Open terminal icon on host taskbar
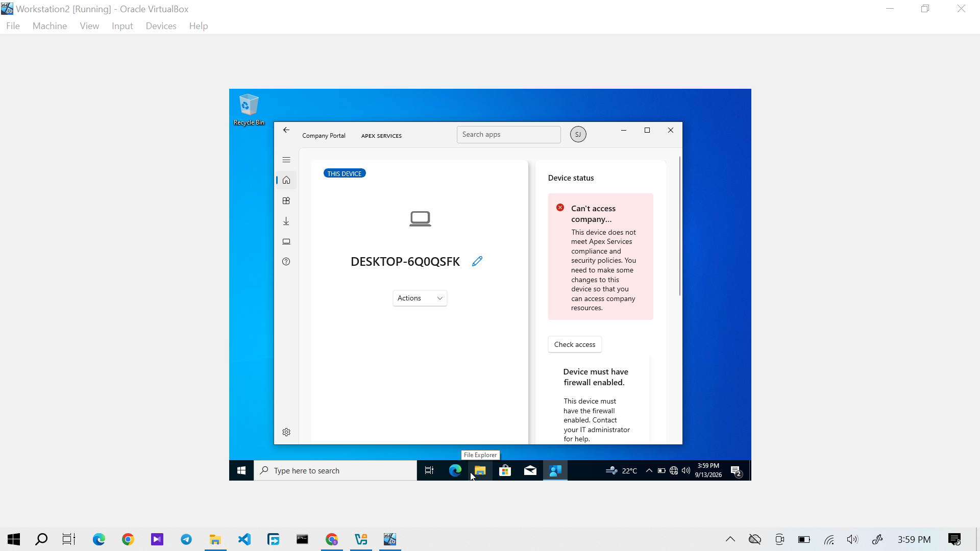The width and height of the screenshot is (980, 551). click(x=303, y=539)
